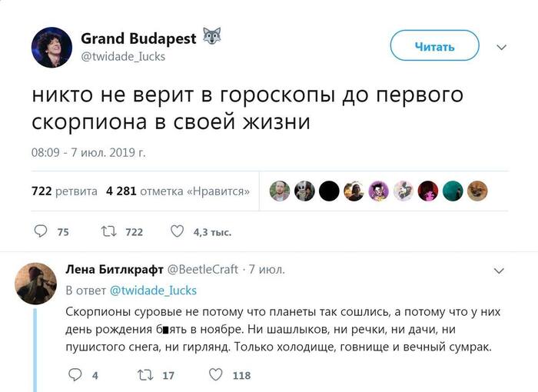The height and width of the screenshot is (392, 538).
Task: View 4 281 отметка «Нравится» list
Action: click(x=178, y=191)
